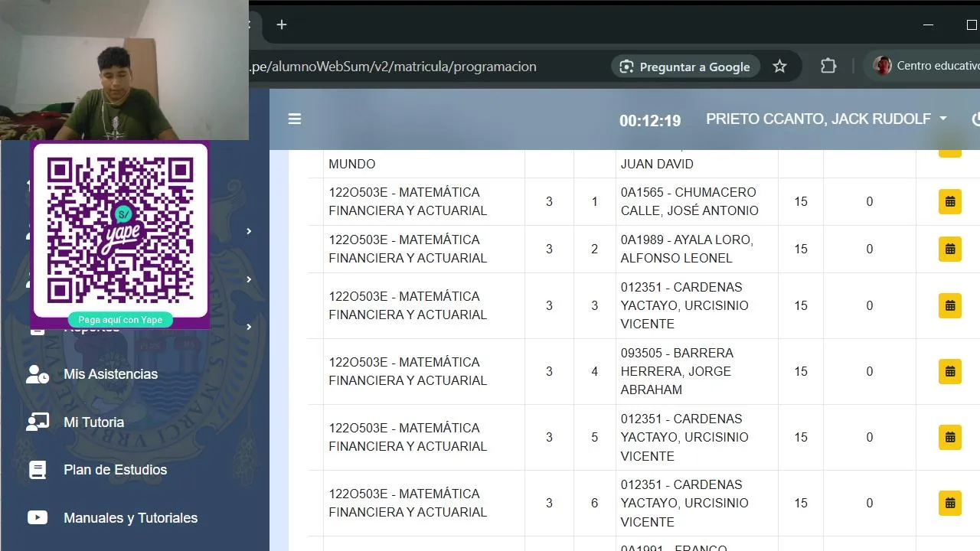Click enrolled count 0 in AYALA LORO row
Image resolution: width=980 pixels, height=551 pixels.
point(870,249)
